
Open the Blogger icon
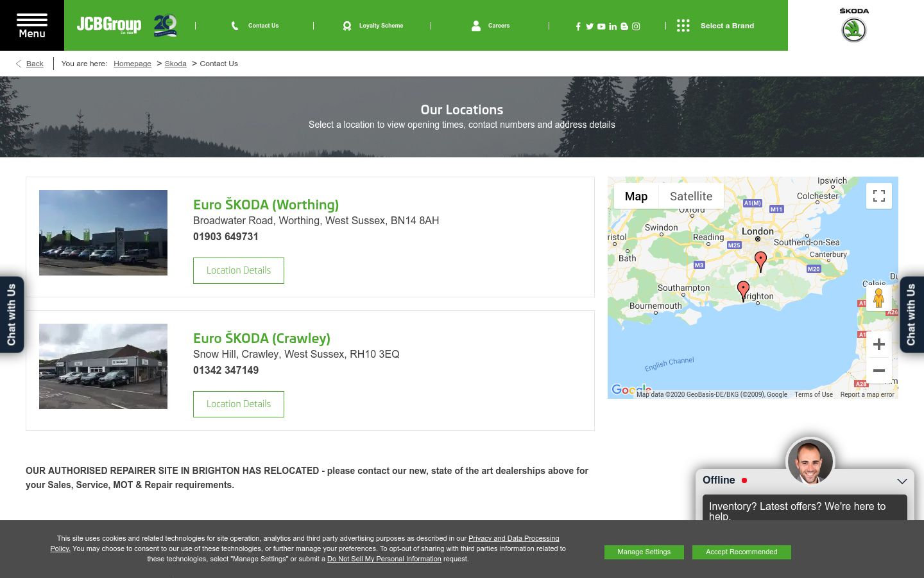pyautogui.click(x=624, y=26)
